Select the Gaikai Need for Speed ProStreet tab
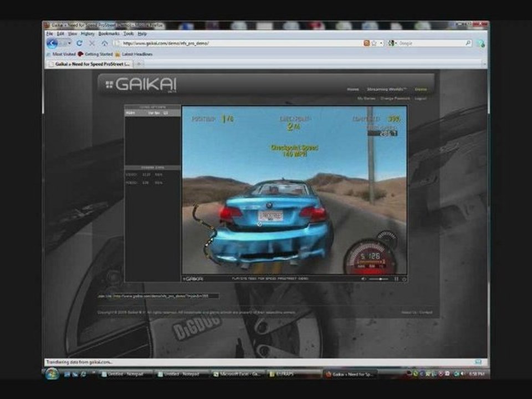The image size is (532, 399). [x=90, y=64]
